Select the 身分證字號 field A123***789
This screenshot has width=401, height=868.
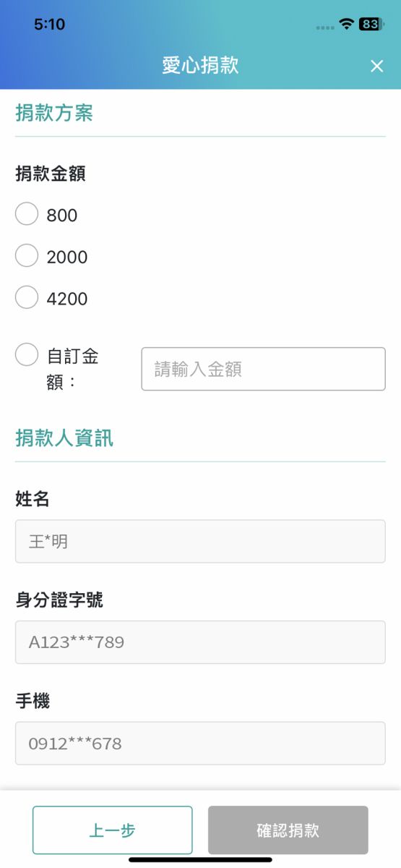[200, 642]
